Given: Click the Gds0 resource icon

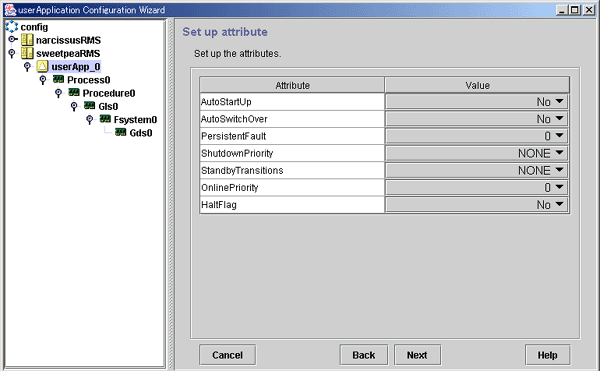Looking at the screenshot, I should (x=121, y=132).
